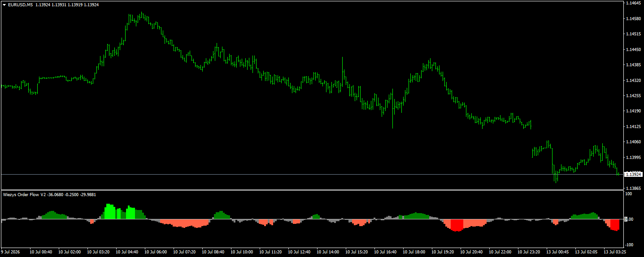Screen dimensions: 644x257
Task: Click the 1.14385 price scale label
Action: pos(633,65)
